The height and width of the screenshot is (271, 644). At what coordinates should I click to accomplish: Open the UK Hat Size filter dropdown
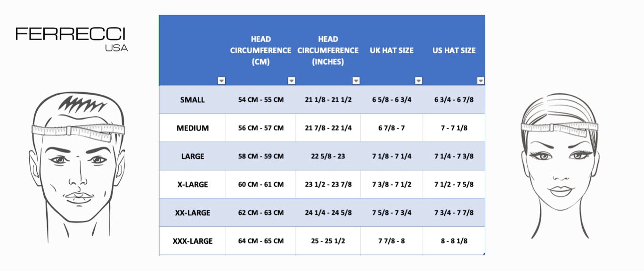pos(418,81)
